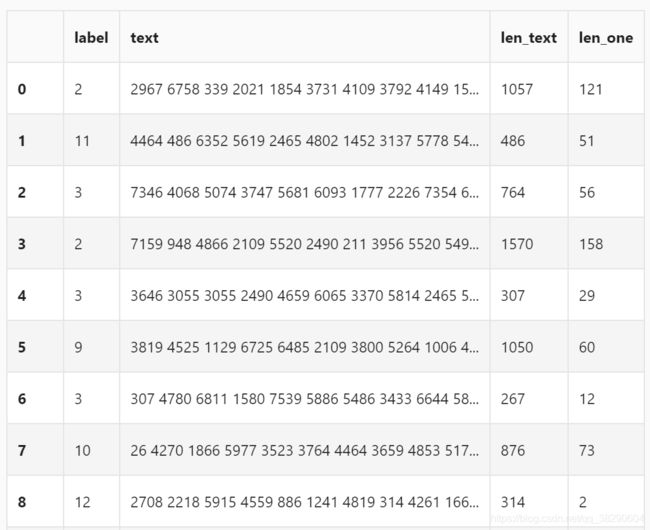Click the len_text value 267
650x530 pixels.
click(x=513, y=399)
